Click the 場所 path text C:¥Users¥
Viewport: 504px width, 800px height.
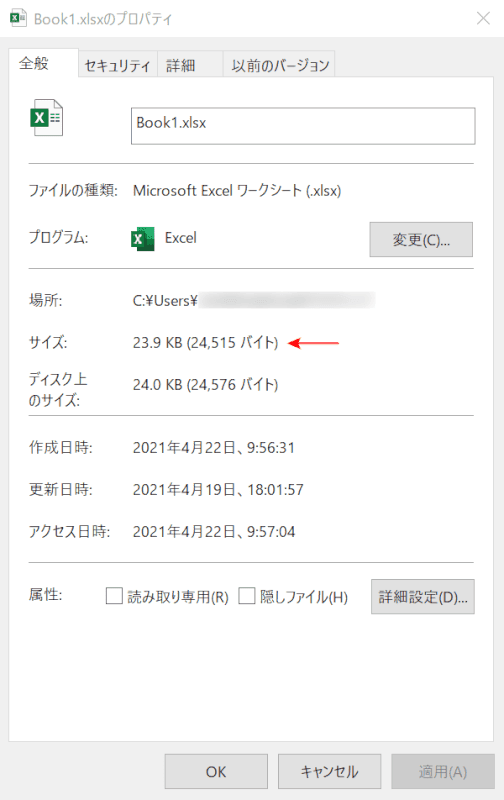point(165,301)
